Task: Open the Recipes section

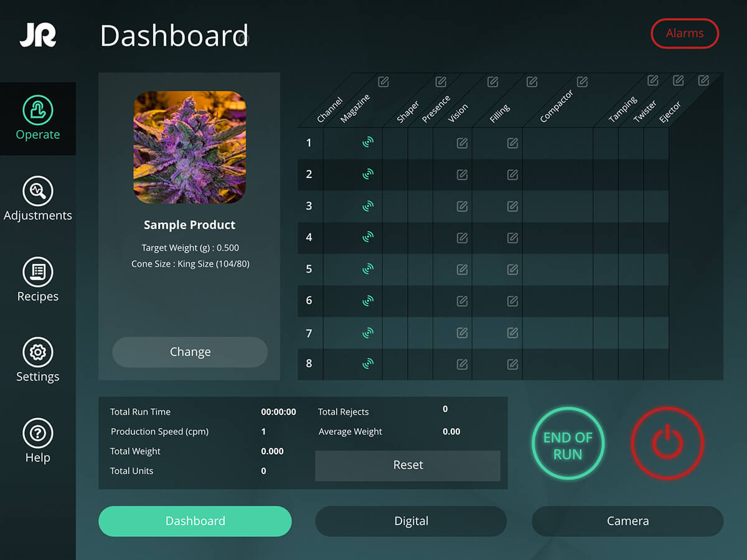Action: coord(38,281)
